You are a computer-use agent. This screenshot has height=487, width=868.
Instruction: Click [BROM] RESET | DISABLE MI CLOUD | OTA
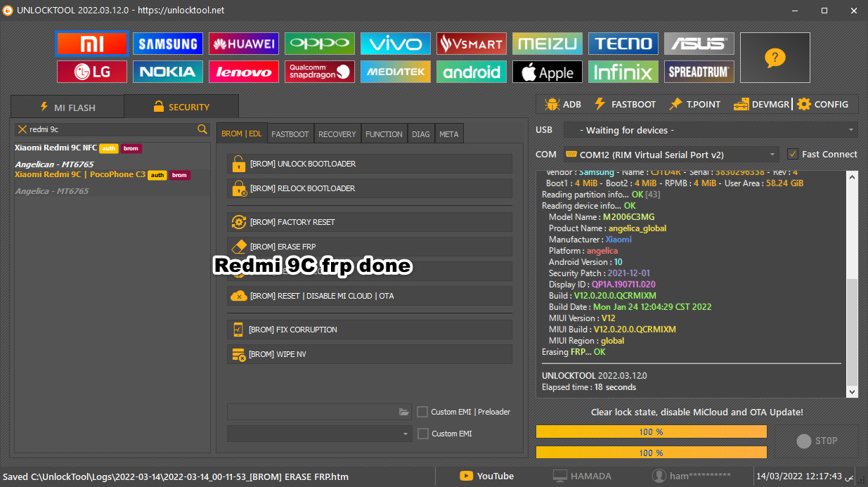370,296
